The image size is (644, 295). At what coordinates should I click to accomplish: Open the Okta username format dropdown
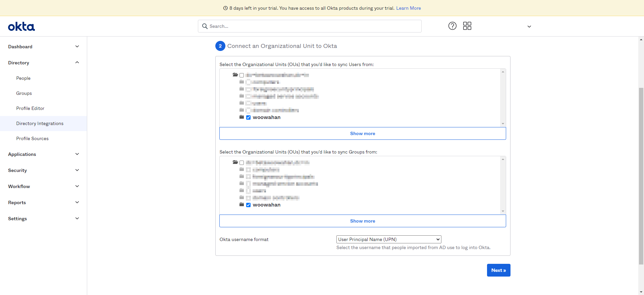tap(389, 239)
